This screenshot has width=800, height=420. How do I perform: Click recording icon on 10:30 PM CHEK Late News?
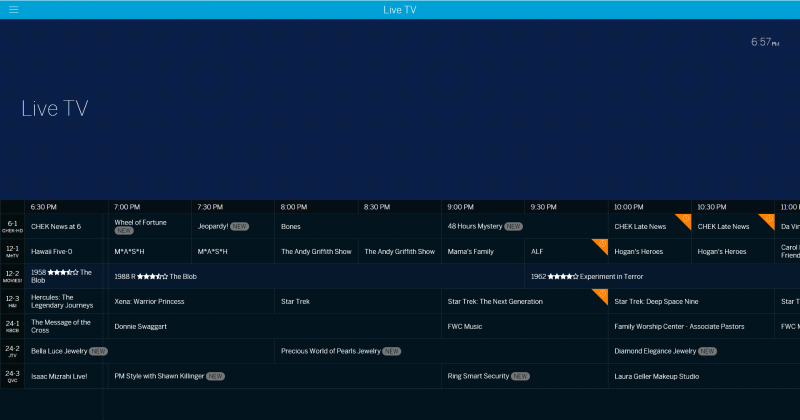(x=768, y=220)
